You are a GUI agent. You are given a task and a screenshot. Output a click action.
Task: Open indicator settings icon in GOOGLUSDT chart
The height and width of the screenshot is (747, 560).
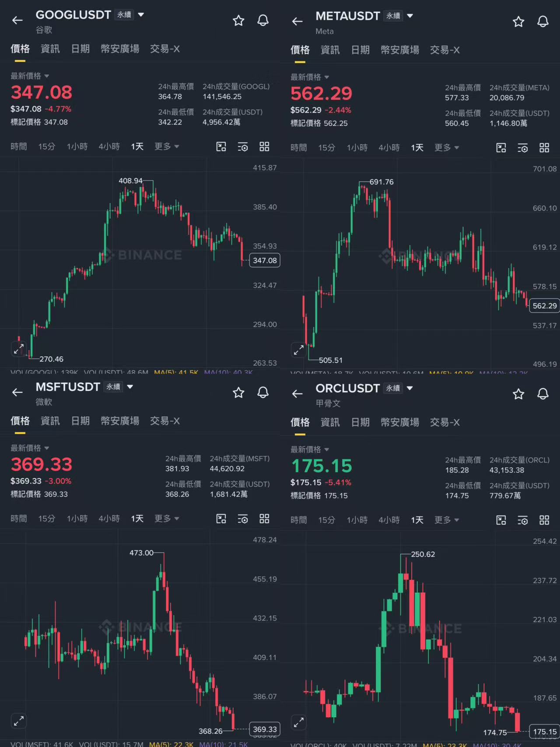click(243, 147)
